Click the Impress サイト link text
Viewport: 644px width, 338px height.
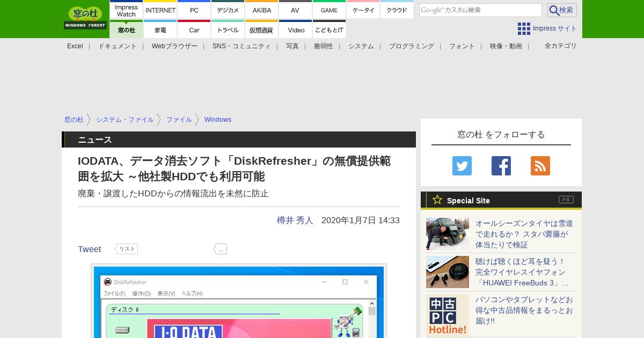(555, 29)
